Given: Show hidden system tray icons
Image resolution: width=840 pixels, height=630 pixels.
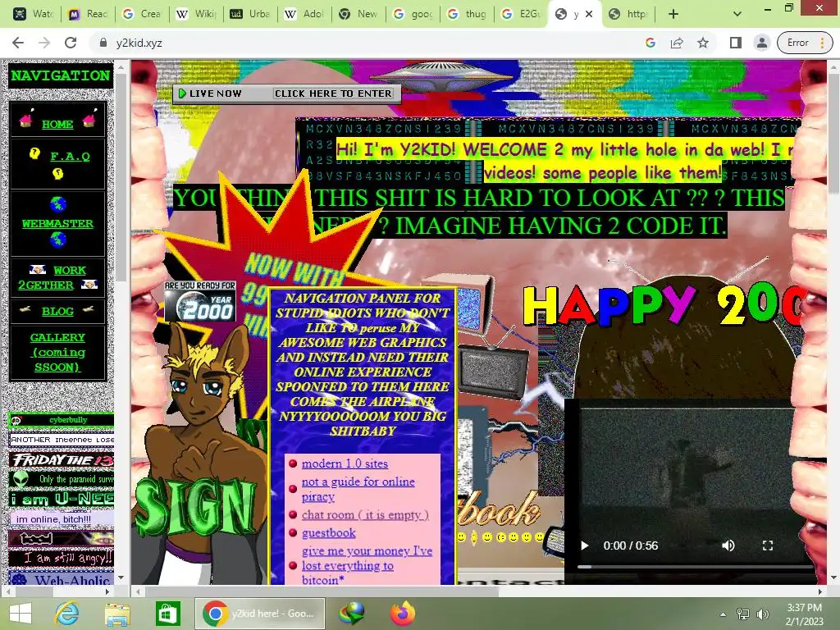Looking at the screenshot, I should (724, 614).
